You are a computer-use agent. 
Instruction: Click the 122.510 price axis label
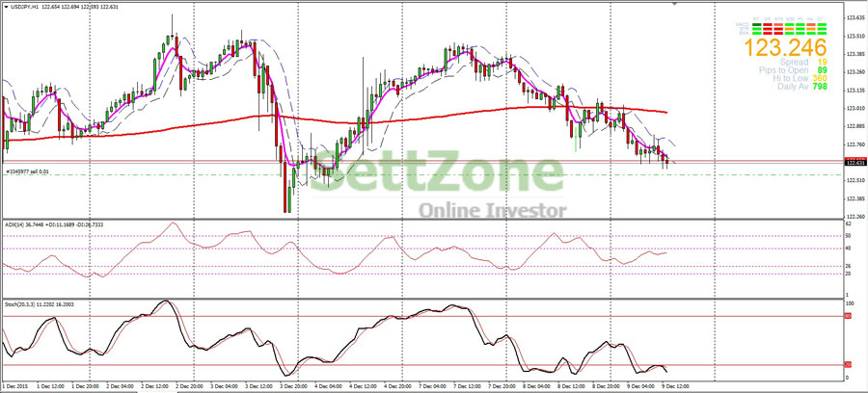855,181
